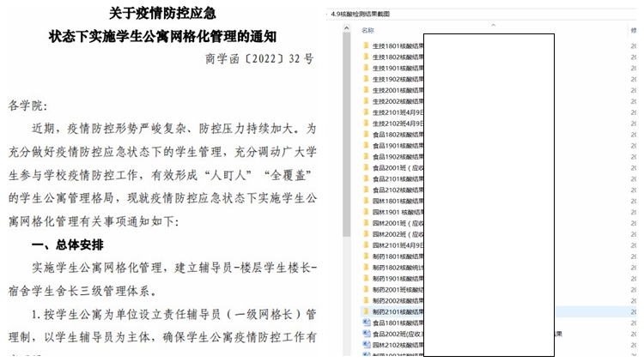Sort by the 名称 column header
The width and height of the screenshot is (644, 362).
[x=368, y=30]
